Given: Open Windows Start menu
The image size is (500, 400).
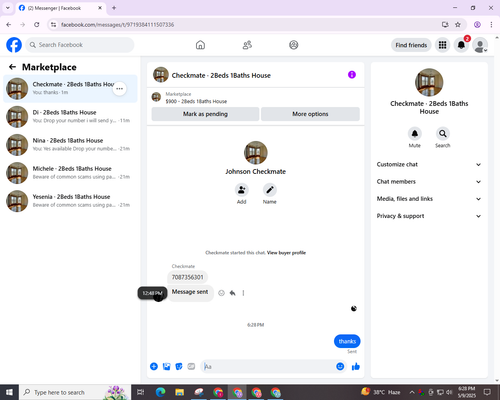Looking at the screenshot, I should 9,392.
